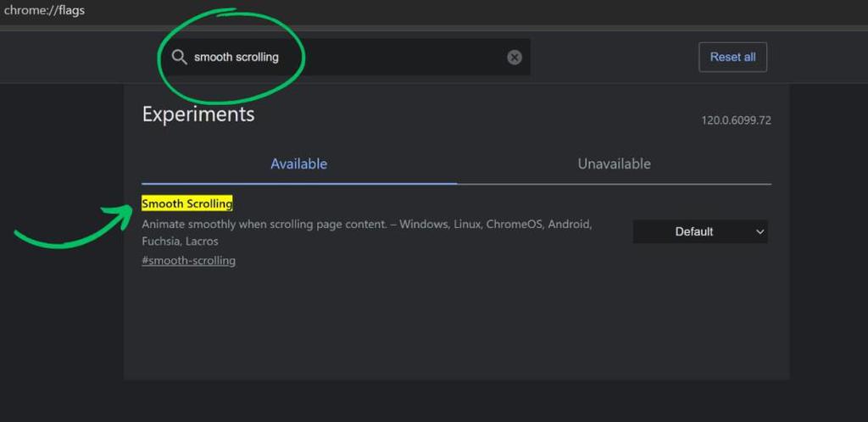
Task: Open the #smooth-scrolling anchor link
Action: click(x=188, y=260)
